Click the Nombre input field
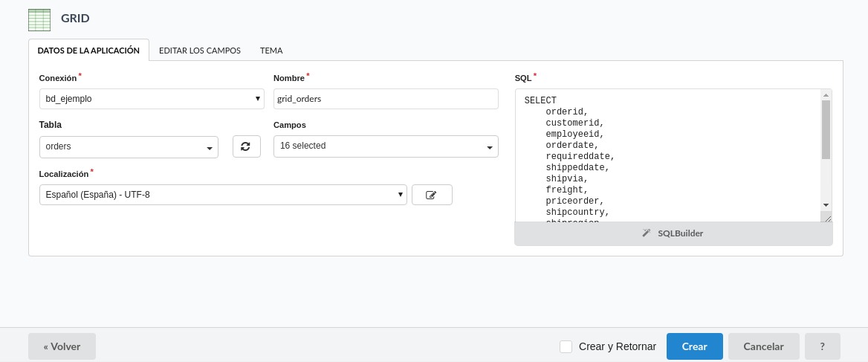The width and height of the screenshot is (868, 362). [x=386, y=99]
